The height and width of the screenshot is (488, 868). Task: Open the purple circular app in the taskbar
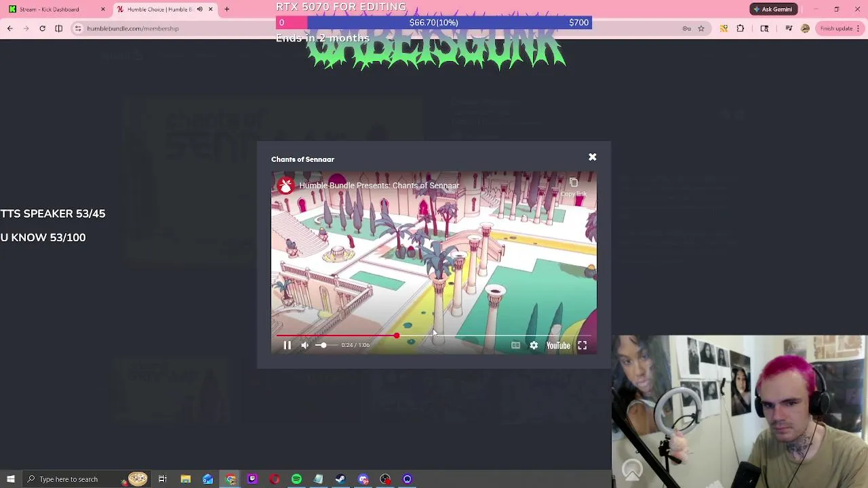coord(408,479)
